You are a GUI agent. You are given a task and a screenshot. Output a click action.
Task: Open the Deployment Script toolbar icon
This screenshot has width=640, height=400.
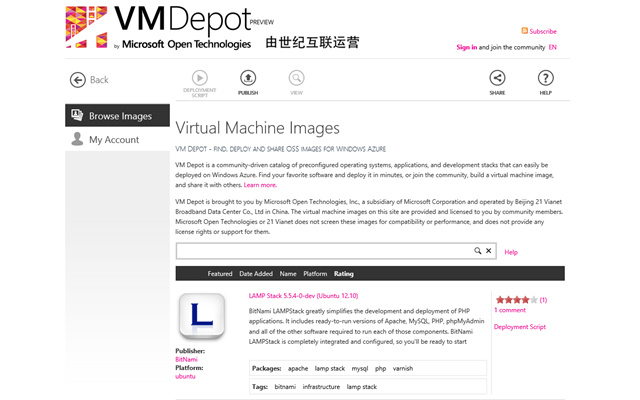pyautogui.click(x=200, y=78)
